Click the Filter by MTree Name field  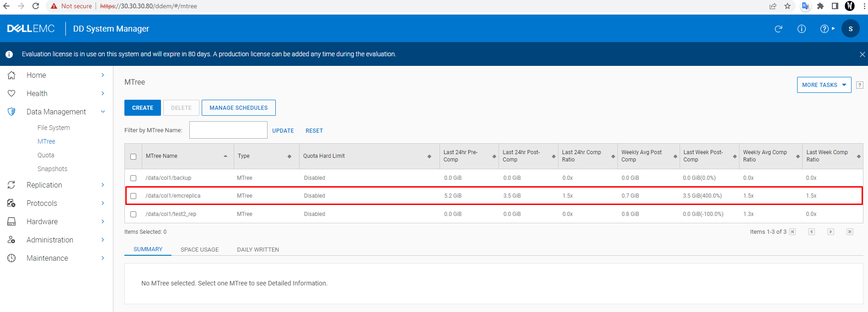point(228,130)
